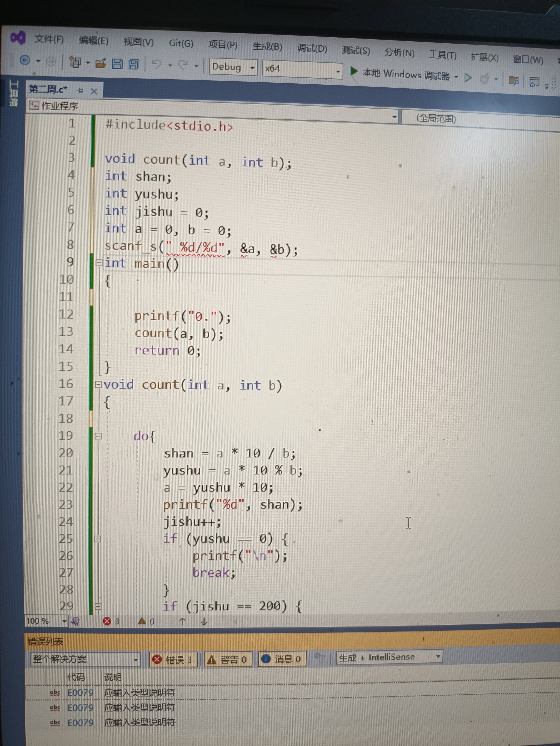Click the Save file icon
This screenshot has height=746, width=560.
(x=117, y=63)
